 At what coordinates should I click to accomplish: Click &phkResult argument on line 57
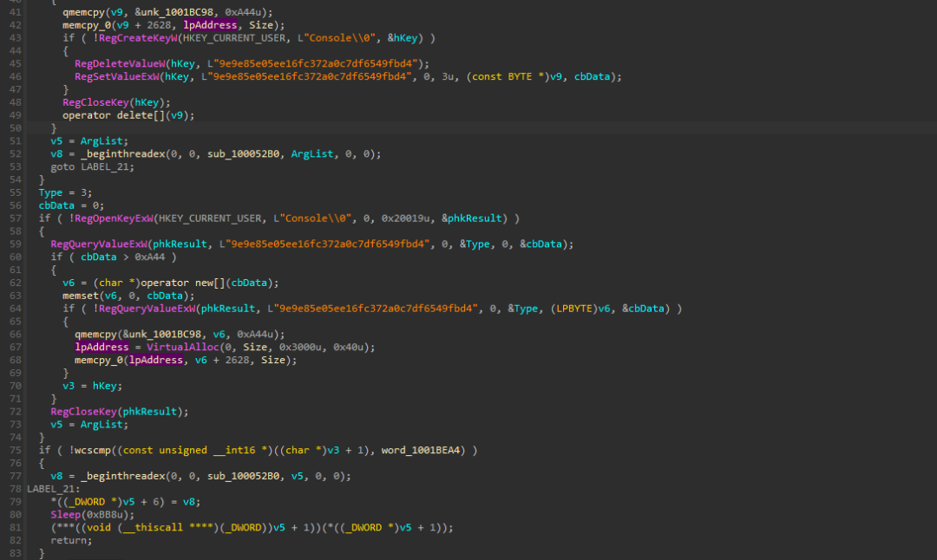471,218
